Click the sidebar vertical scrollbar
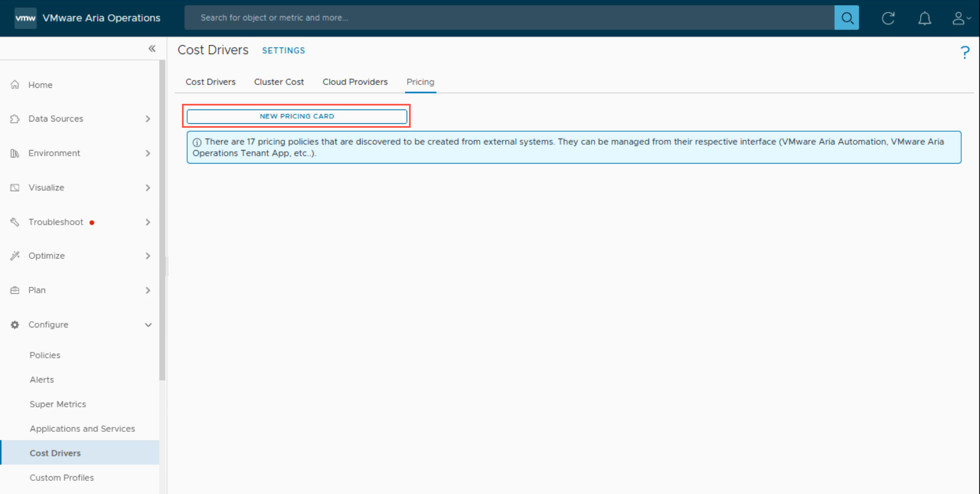The width and height of the screenshot is (980, 494). pos(162,228)
